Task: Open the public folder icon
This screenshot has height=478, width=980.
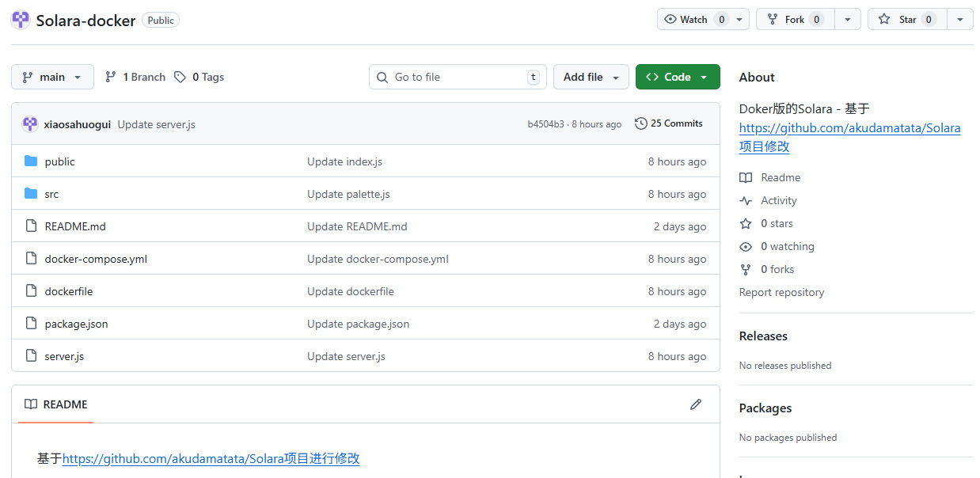Action: [x=31, y=161]
